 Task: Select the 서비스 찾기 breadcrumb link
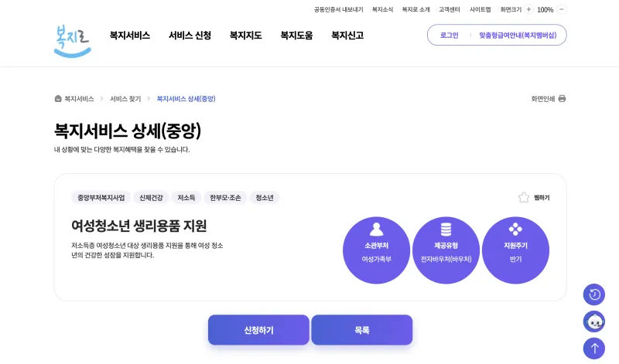coord(125,99)
